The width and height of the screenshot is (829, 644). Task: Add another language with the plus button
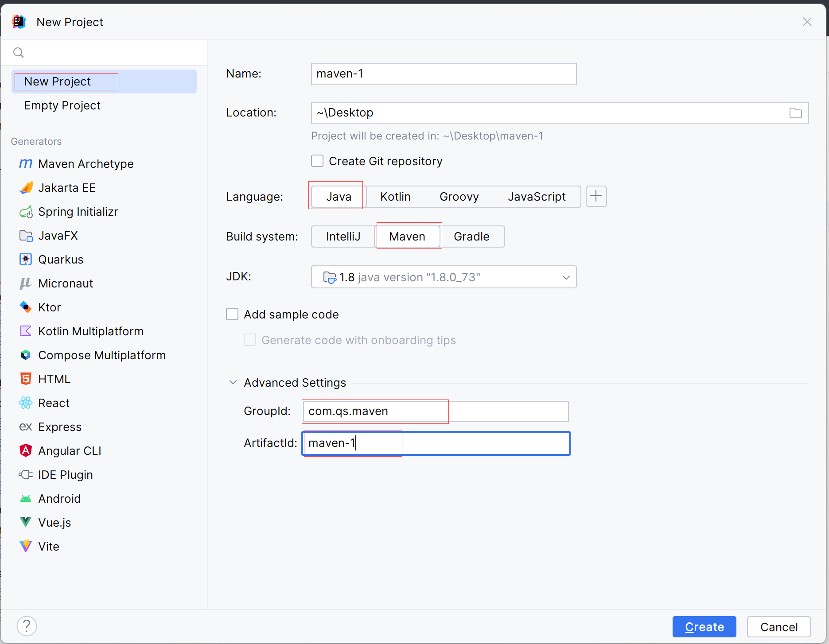click(596, 196)
